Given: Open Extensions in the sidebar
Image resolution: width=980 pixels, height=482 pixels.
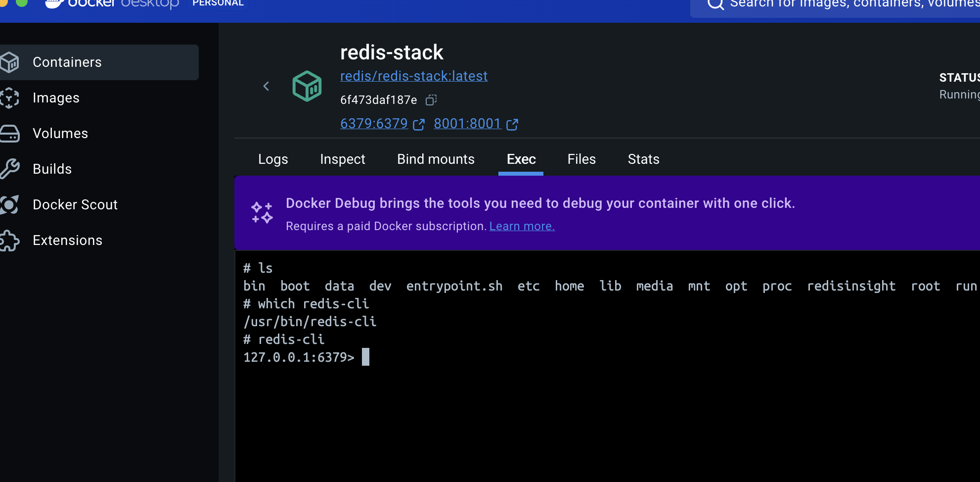Looking at the screenshot, I should (67, 241).
